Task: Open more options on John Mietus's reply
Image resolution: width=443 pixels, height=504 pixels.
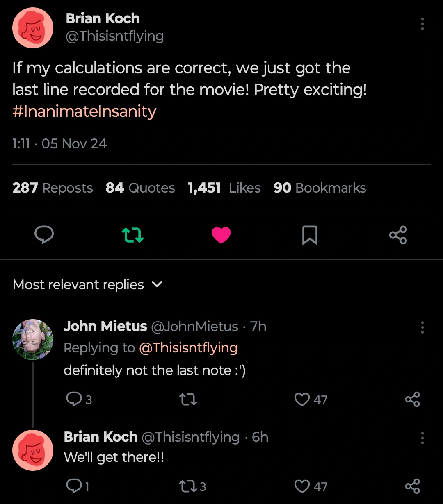Action: 422,327
